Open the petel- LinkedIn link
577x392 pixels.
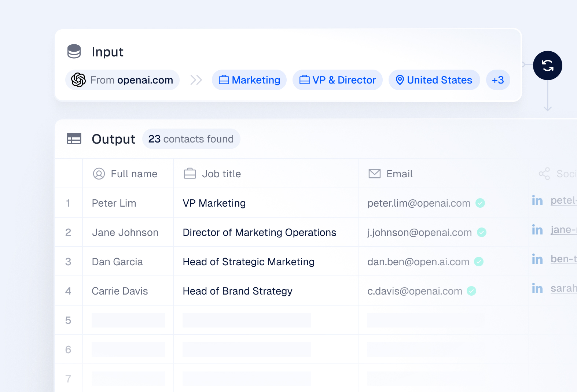tap(564, 200)
